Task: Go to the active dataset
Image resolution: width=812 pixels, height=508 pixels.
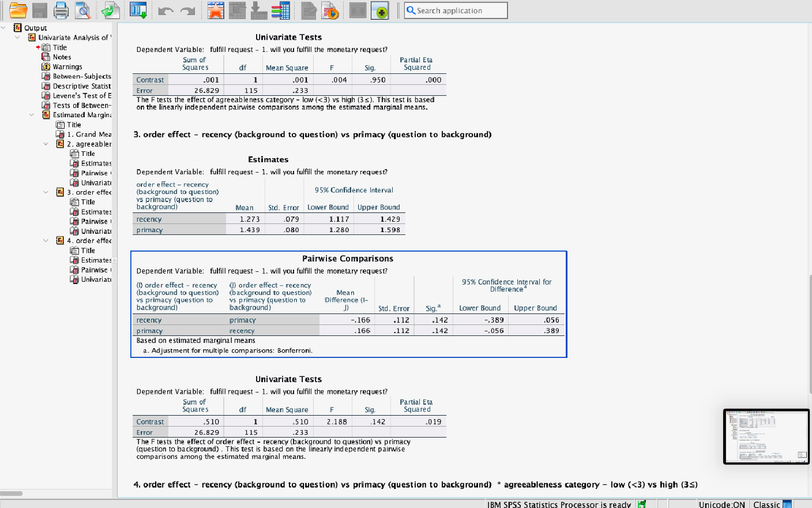Action: tap(138, 10)
